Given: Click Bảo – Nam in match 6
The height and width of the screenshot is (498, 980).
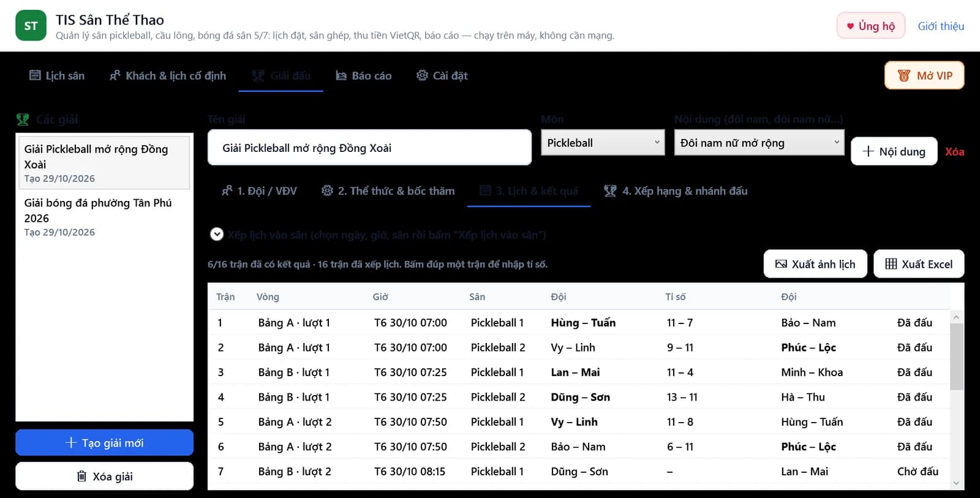Looking at the screenshot, I should tap(578, 447).
